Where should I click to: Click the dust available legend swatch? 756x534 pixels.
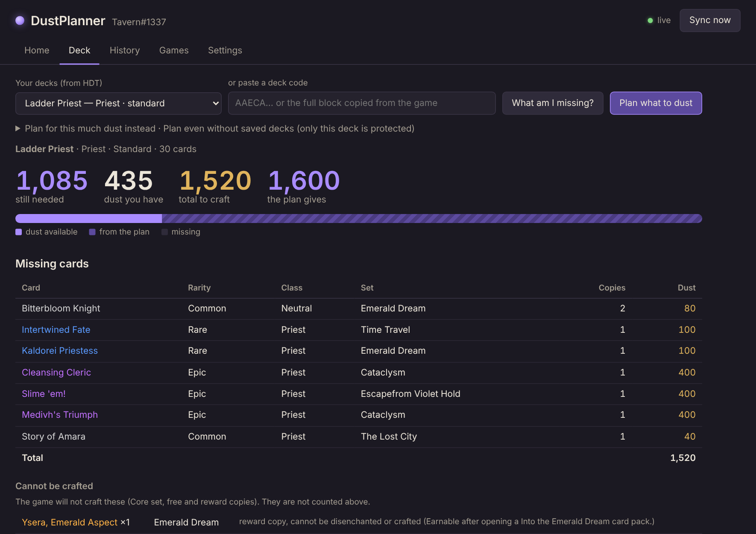18,232
